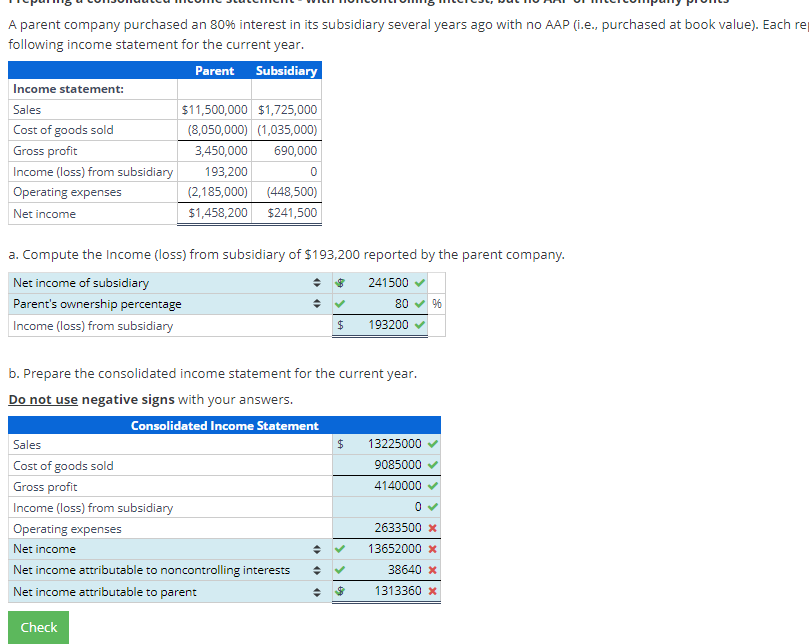The image size is (809, 644).
Task: Click the red X beside 1313360
Action: (433, 591)
